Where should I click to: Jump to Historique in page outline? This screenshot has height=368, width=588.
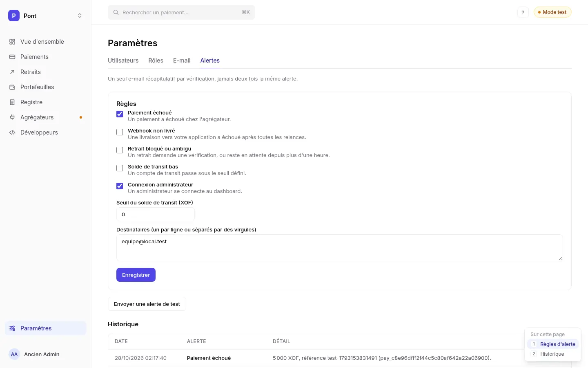pos(553,354)
